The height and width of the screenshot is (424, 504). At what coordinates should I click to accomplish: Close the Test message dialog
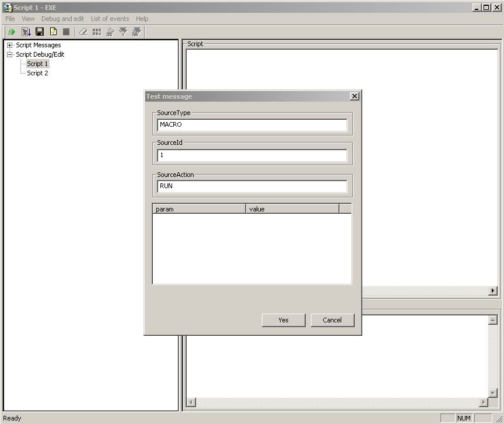[x=354, y=96]
